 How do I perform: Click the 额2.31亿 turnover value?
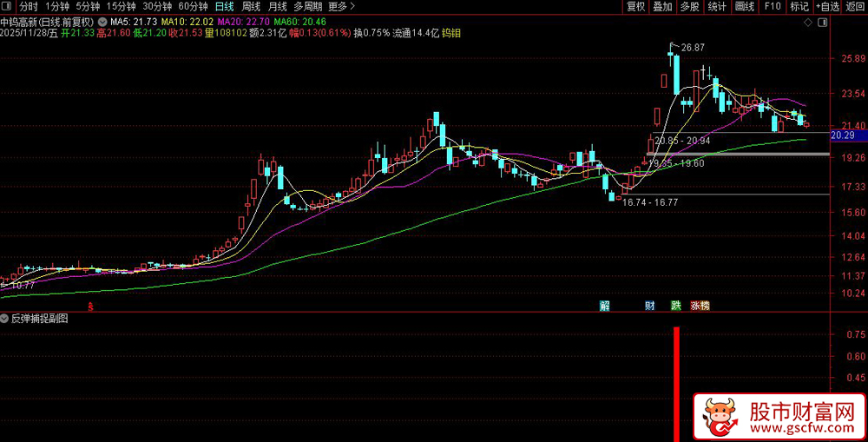click(268, 33)
